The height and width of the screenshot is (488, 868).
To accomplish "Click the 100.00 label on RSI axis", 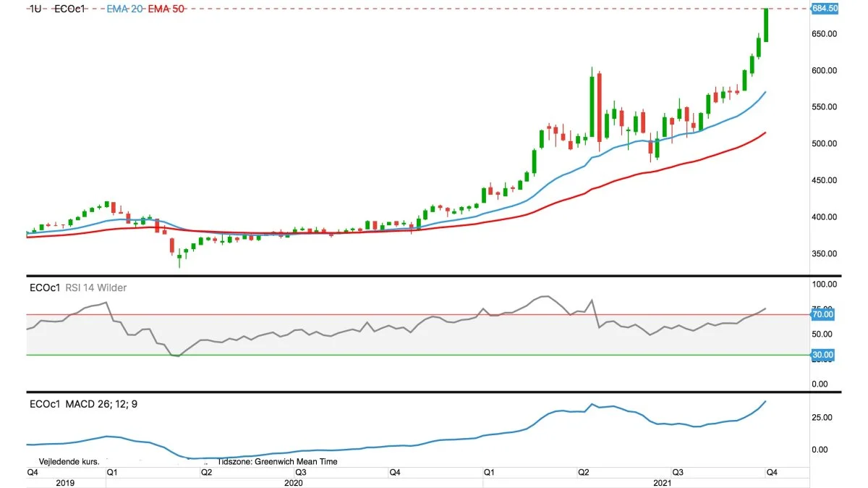I will (x=825, y=285).
